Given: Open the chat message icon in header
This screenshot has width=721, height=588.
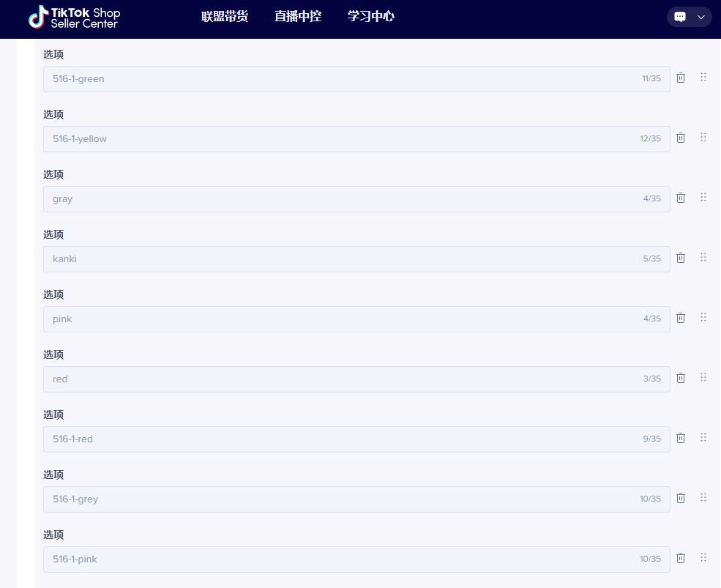Looking at the screenshot, I should tap(680, 17).
